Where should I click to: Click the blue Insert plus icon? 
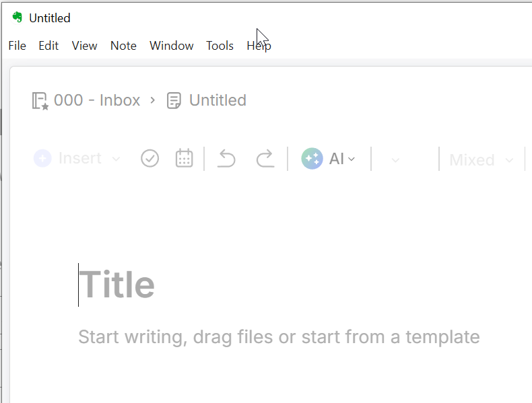[42, 158]
